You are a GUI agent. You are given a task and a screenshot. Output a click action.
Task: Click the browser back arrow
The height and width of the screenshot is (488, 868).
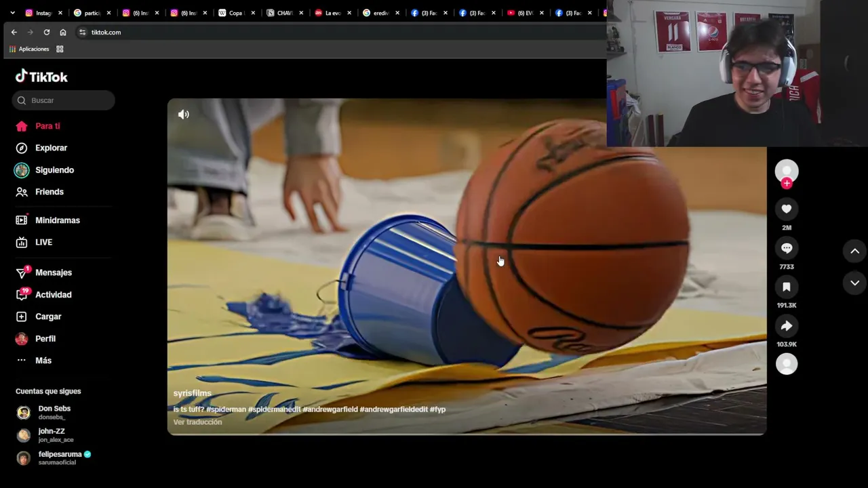(14, 32)
